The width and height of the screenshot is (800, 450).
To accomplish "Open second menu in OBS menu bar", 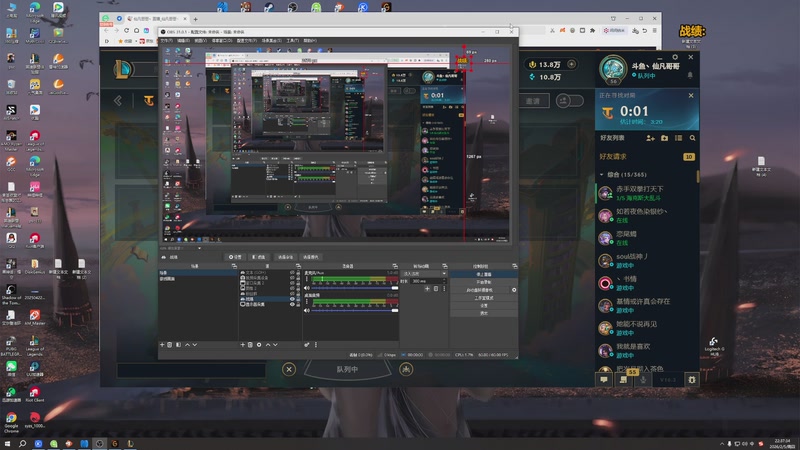I will pos(184,40).
